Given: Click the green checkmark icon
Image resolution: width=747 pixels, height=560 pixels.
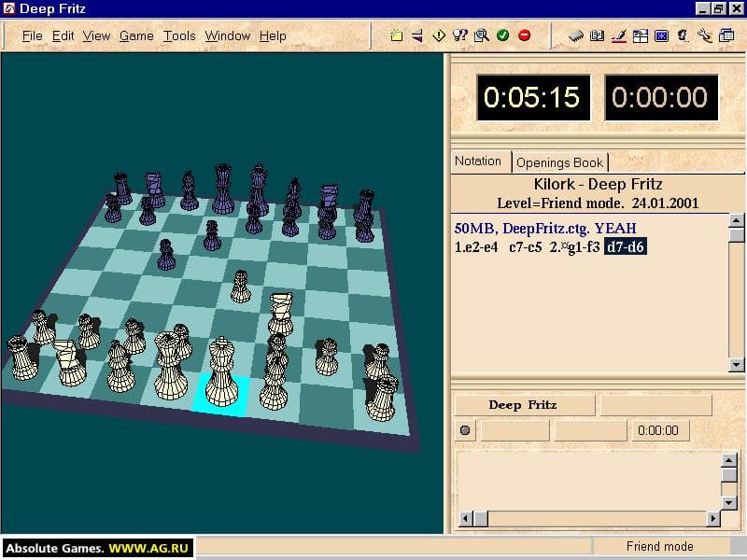Looking at the screenshot, I should click(502, 35).
